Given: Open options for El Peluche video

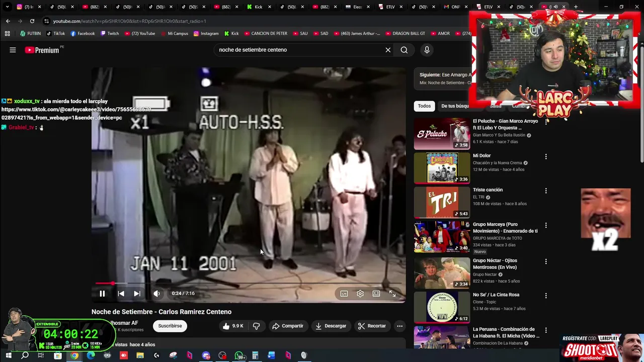Looking at the screenshot, I should [x=546, y=122].
